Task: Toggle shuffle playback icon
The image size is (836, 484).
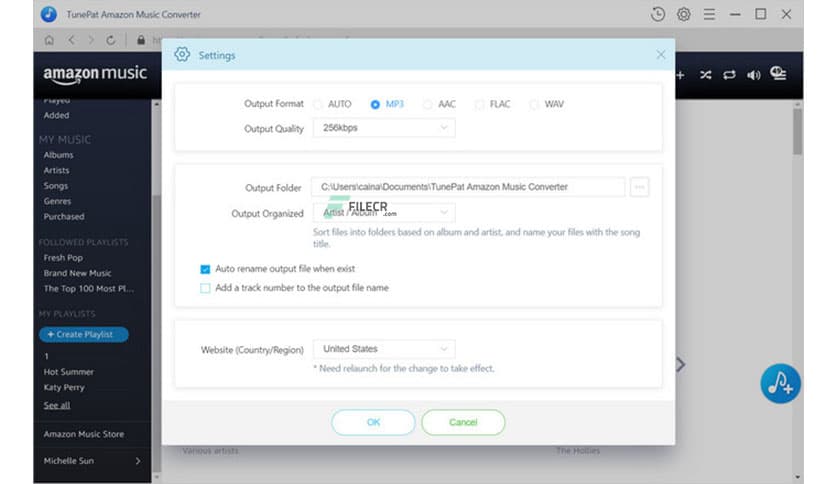Action: pyautogui.click(x=705, y=75)
